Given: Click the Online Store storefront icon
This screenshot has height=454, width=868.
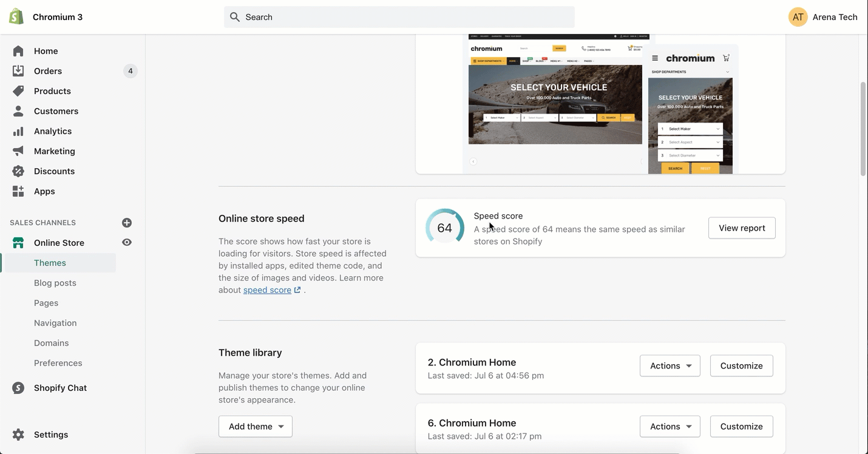Looking at the screenshot, I should click(x=18, y=243).
